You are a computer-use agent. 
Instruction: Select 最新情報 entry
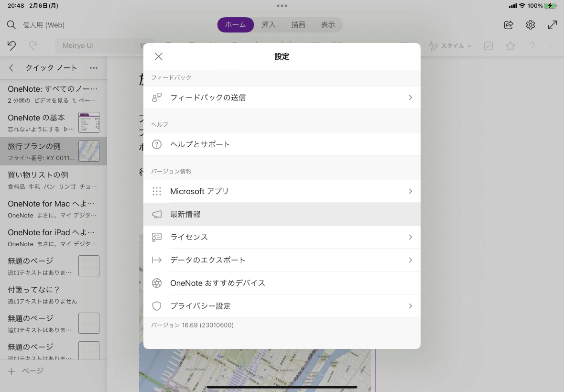click(x=282, y=214)
